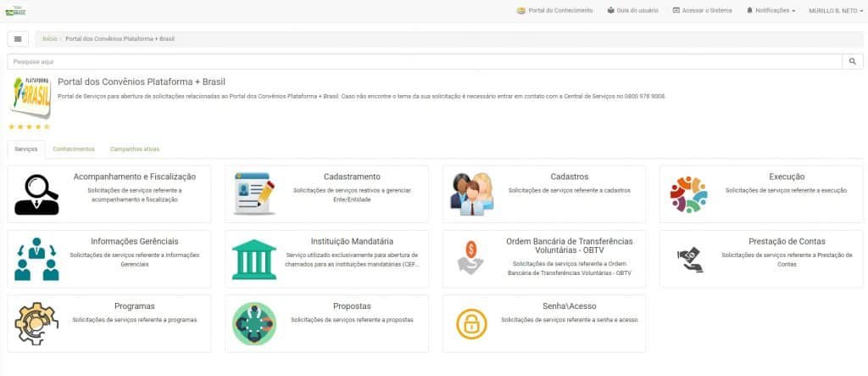Click the Portal dos Convênios Plataforma + Brasil heading
Screen dimensions: 868x376
click(x=142, y=82)
